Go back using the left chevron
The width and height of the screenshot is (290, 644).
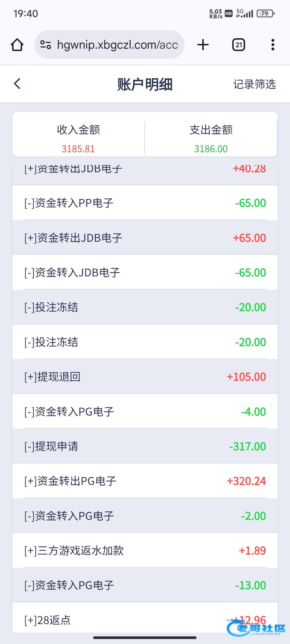17,84
